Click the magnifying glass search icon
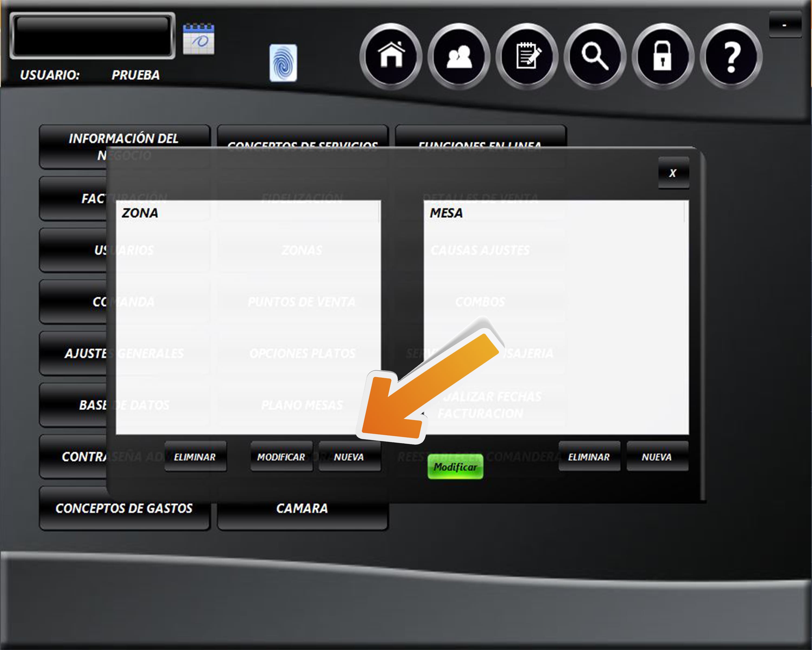The image size is (812, 650). pos(595,57)
